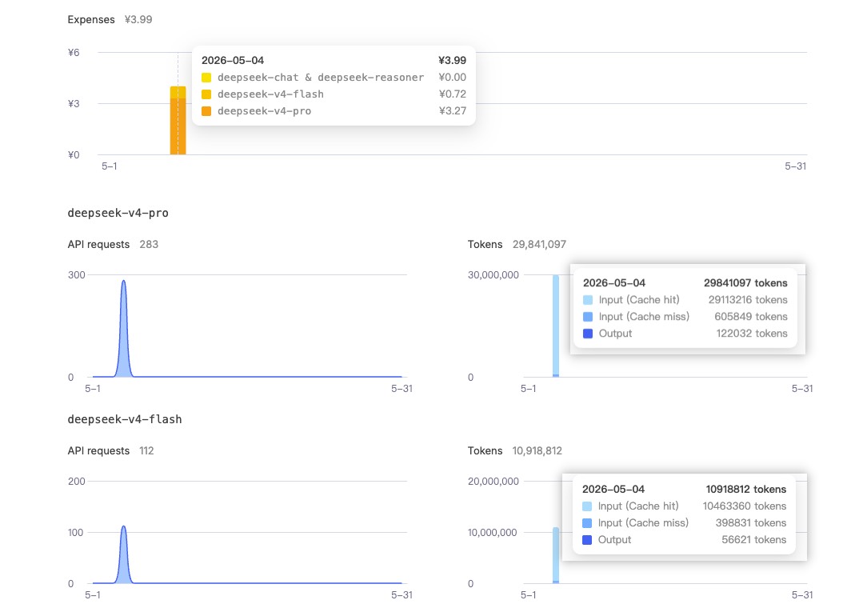Click the 30,000,000 axis label
Image resolution: width=863 pixels, height=616 pixels.
(x=493, y=274)
